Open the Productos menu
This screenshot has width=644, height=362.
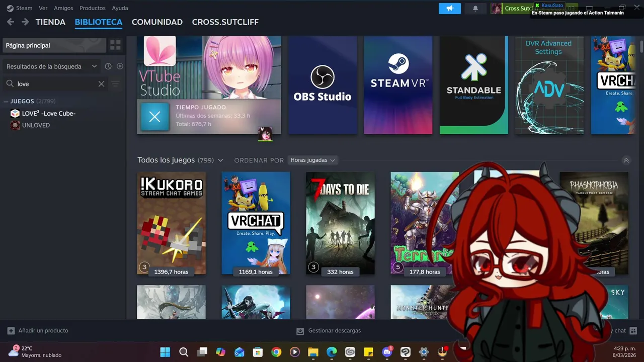(x=93, y=8)
